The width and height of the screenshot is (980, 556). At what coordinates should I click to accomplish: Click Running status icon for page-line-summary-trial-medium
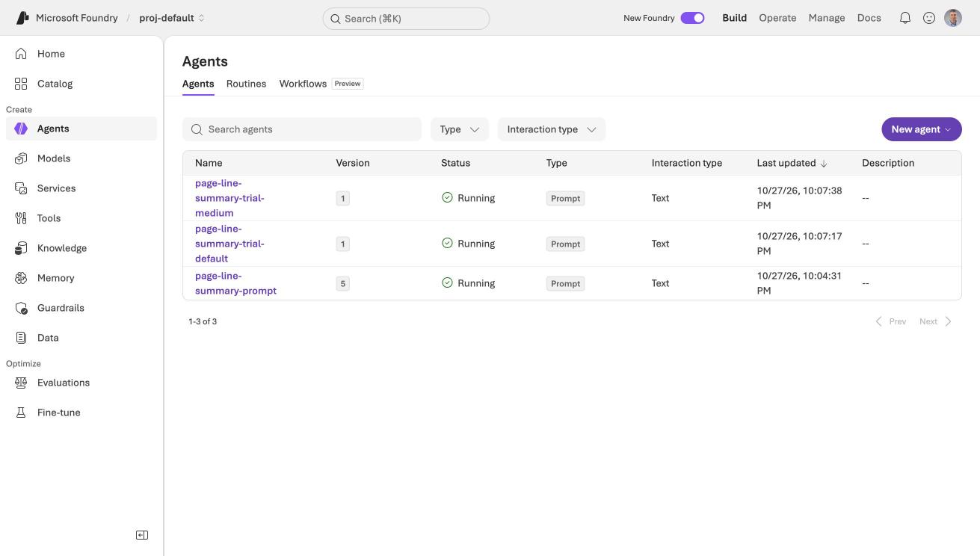447,198
